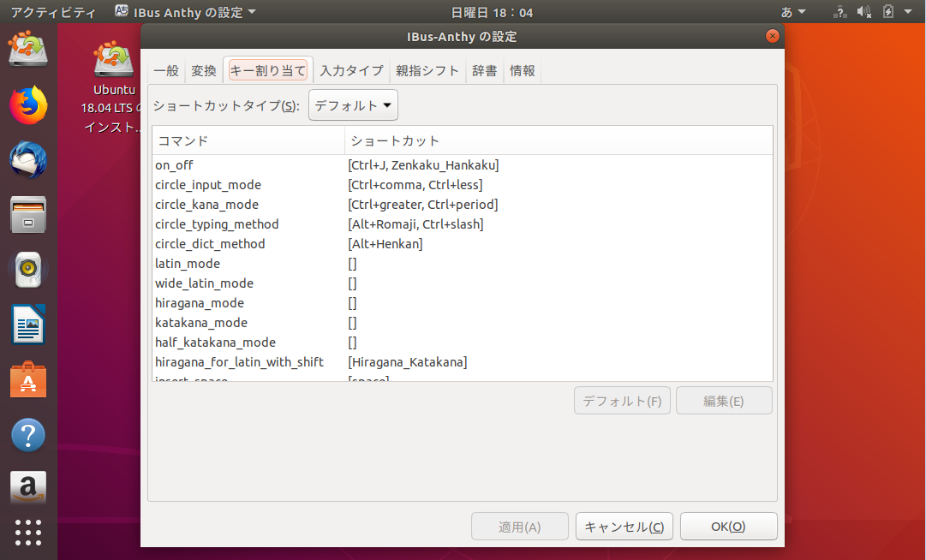Launch Thunderbird mail from the dock
This screenshot has height=560, width=926.
tap(28, 160)
